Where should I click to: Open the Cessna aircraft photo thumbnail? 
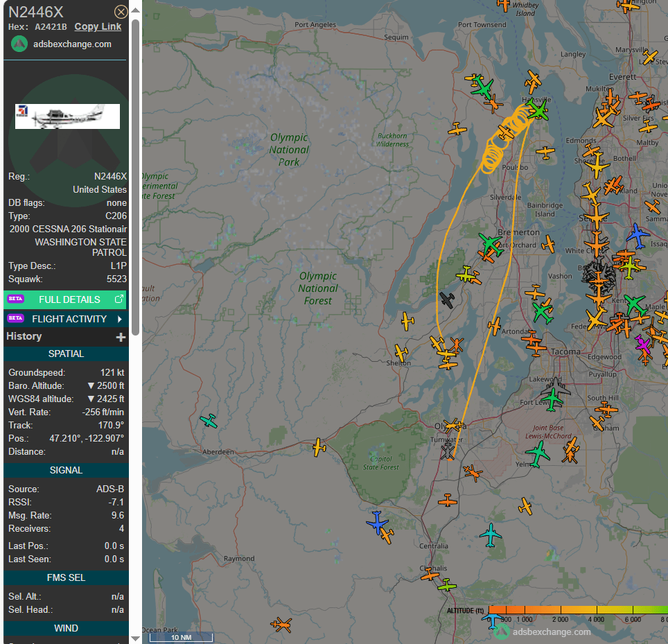coord(67,116)
